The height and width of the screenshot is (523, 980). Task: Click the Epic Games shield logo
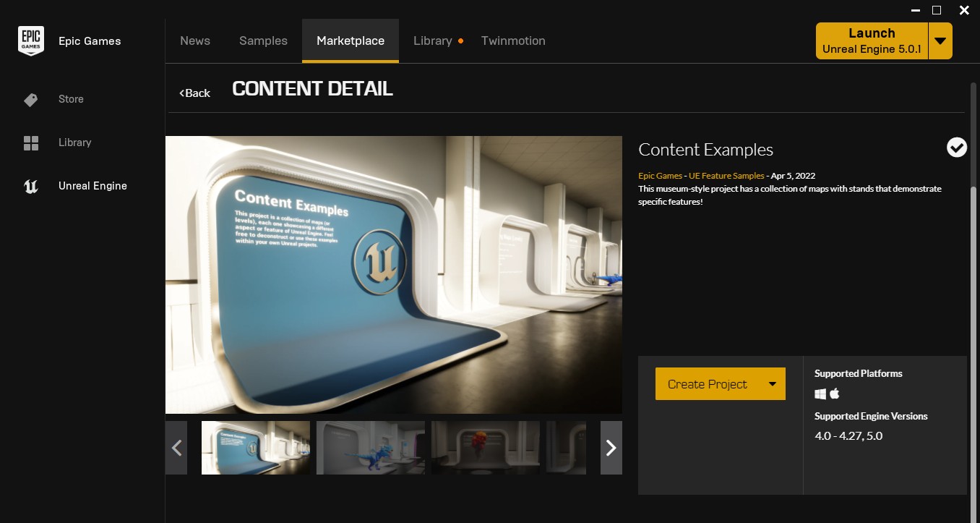[31, 41]
